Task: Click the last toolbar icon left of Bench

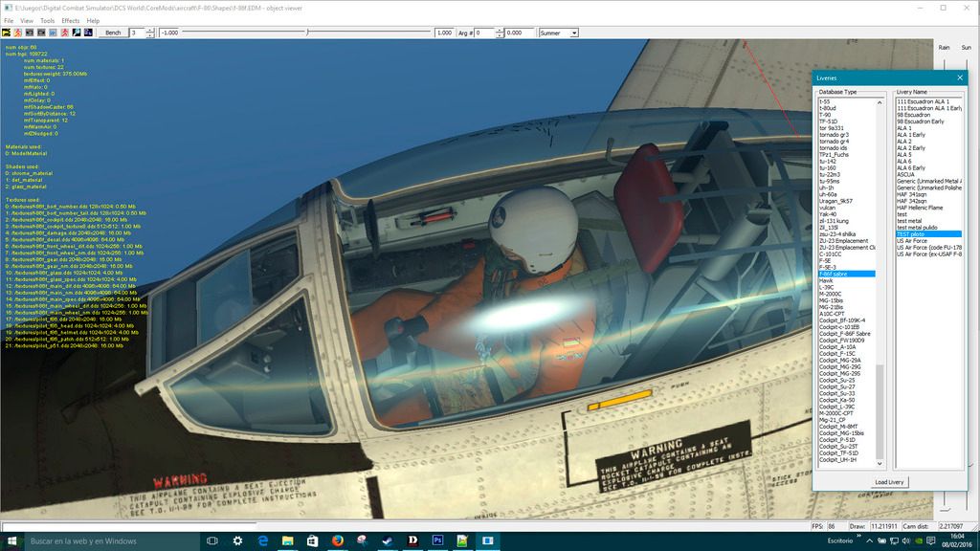Action: pyautogui.click(x=88, y=33)
